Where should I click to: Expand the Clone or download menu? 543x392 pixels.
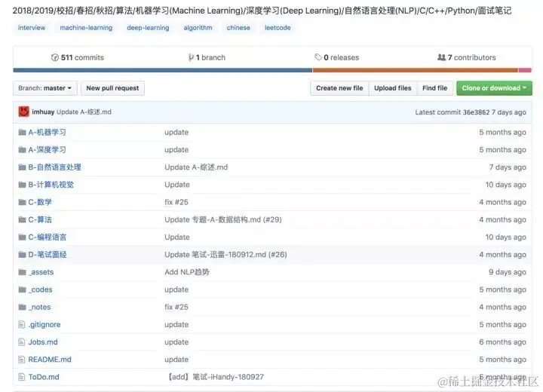coord(494,88)
